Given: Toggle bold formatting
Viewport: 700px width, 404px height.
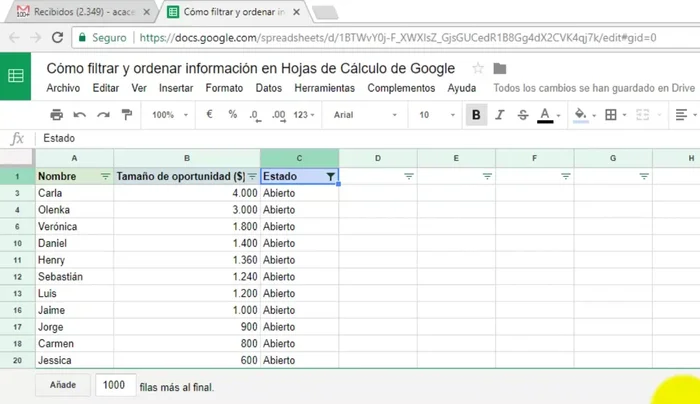Looking at the screenshot, I should point(476,115).
